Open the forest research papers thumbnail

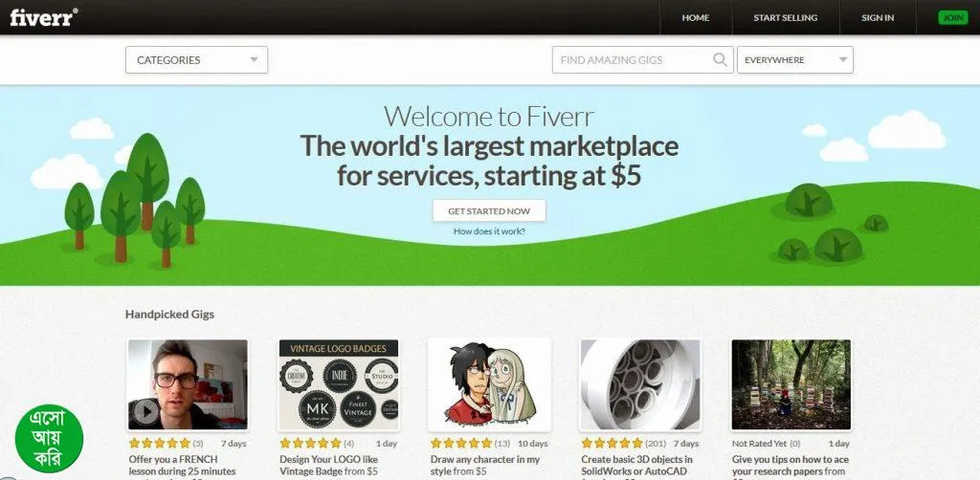[x=791, y=384]
